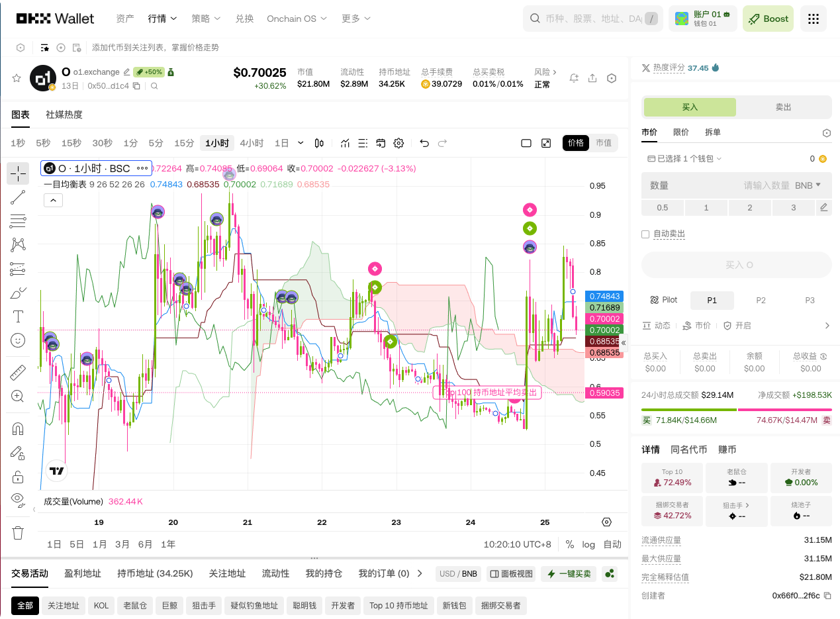Open the apps grid menu
The width and height of the screenshot is (840, 619).
point(814,19)
